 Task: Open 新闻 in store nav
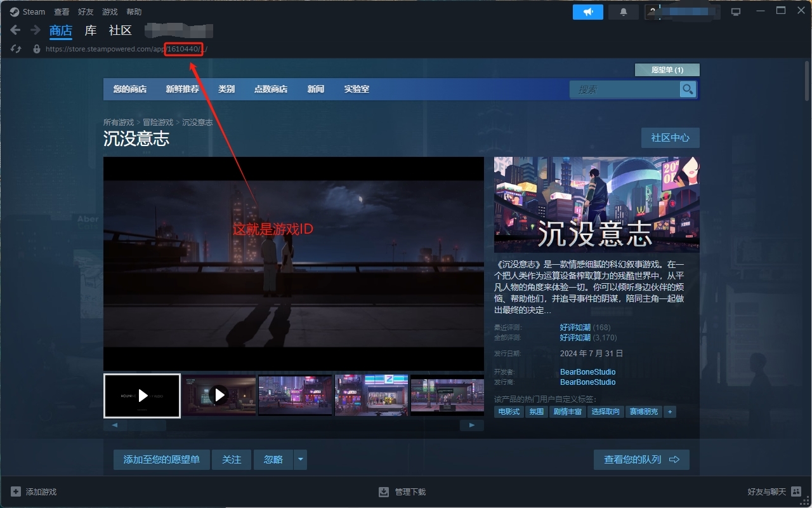pyautogui.click(x=316, y=89)
